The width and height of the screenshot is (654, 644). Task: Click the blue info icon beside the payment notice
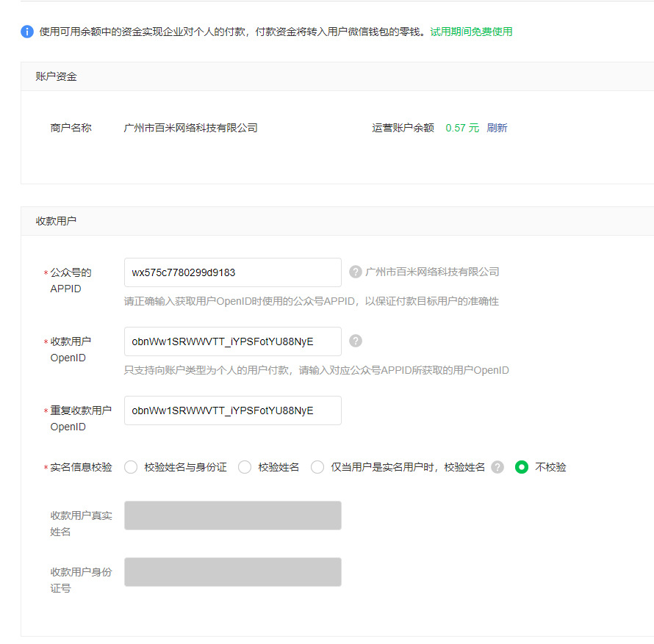click(27, 32)
